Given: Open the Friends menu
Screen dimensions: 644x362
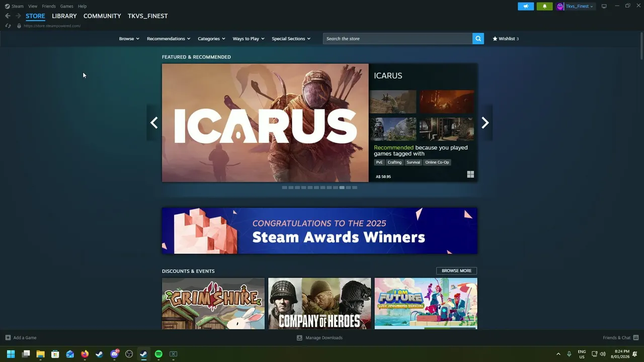Looking at the screenshot, I should [49, 6].
